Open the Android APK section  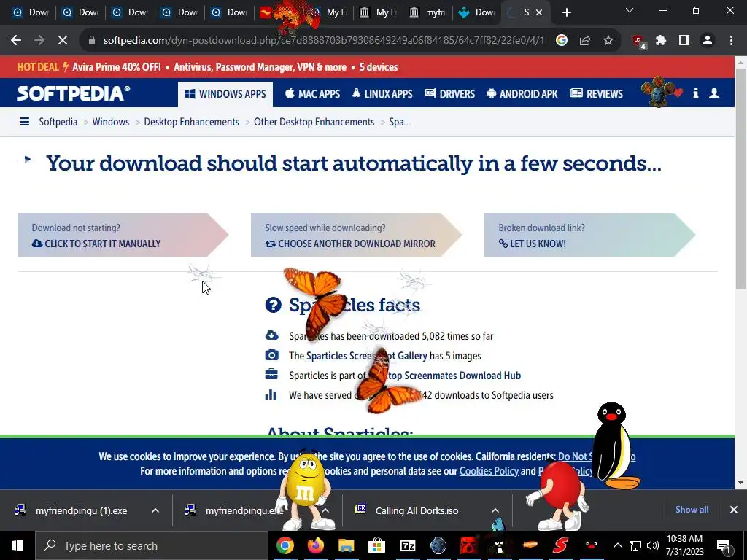pyautogui.click(x=522, y=94)
